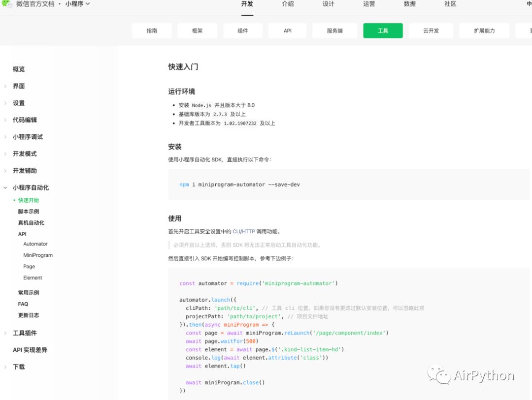Select the 云开发 sub-navigation tab
The width and height of the screenshot is (532, 400).
[431, 31]
